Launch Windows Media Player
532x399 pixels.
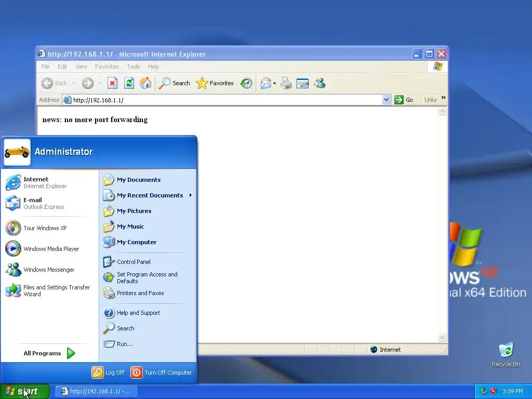tap(49, 249)
